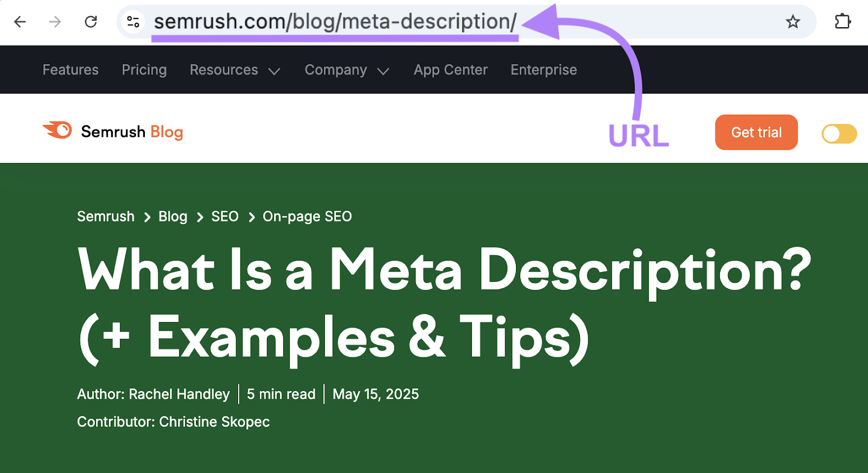Select the App Center navigation item
Image resolution: width=868 pixels, height=473 pixels.
pyautogui.click(x=450, y=70)
